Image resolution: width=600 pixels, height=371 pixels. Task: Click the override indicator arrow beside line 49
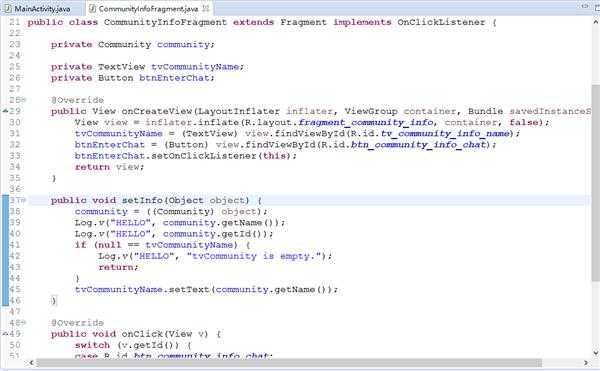tap(5, 334)
